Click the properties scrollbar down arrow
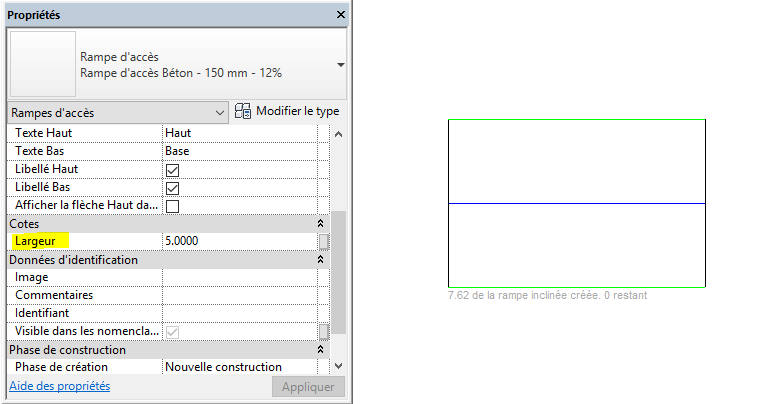Image resolution: width=768 pixels, height=404 pixels. [x=338, y=366]
